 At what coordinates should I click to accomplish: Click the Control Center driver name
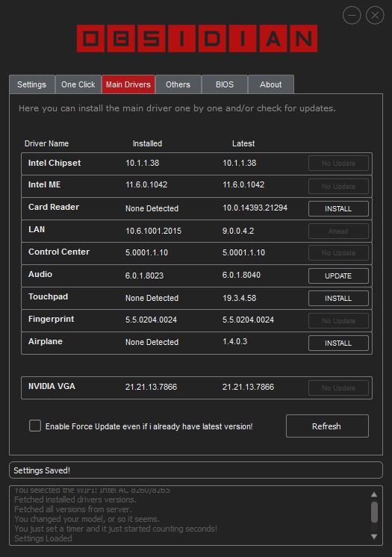[x=59, y=252]
